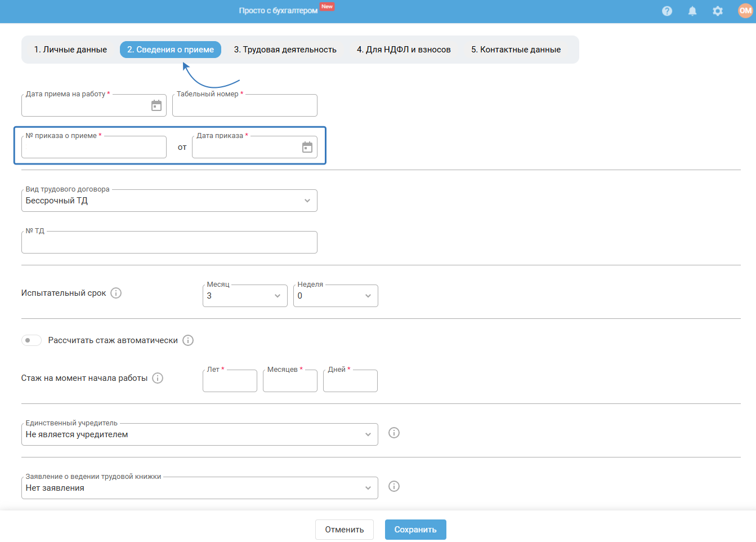This screenshot has height=542, width=756.
Task: Focus the № ТД input field
Action: (x=169, y=242)
